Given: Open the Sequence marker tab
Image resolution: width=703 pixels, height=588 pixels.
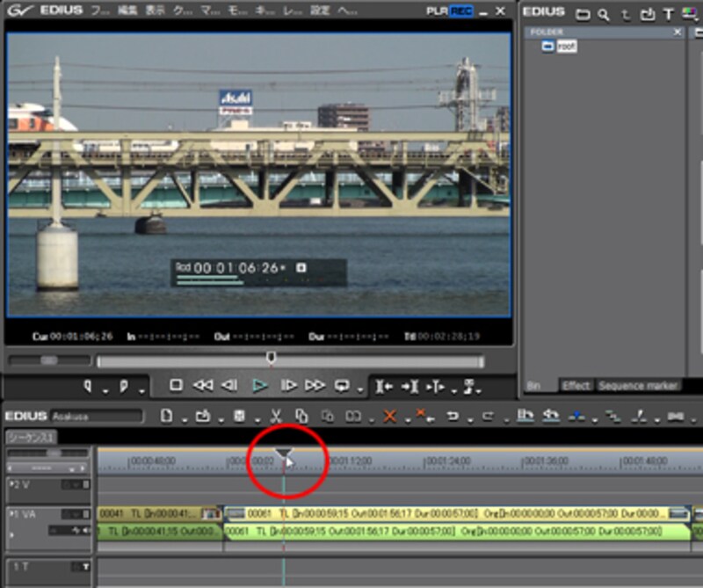Looking at the screenshot, I should click(x=637, y=386).
